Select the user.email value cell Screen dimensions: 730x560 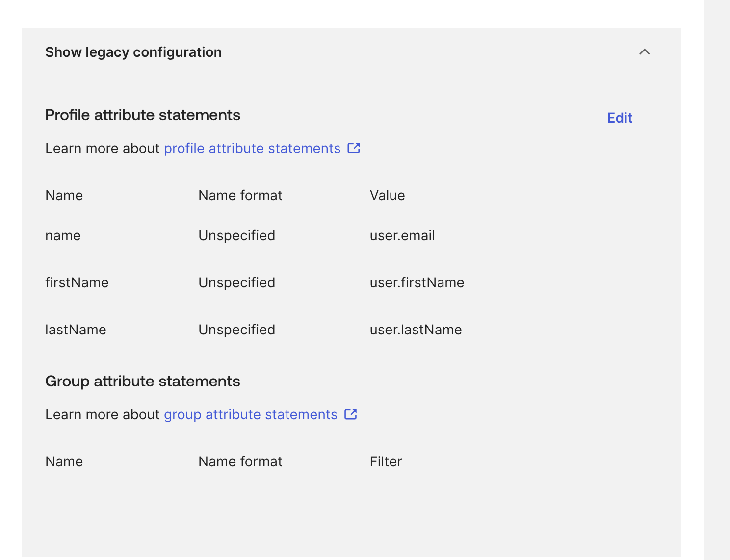click(402, 235)
